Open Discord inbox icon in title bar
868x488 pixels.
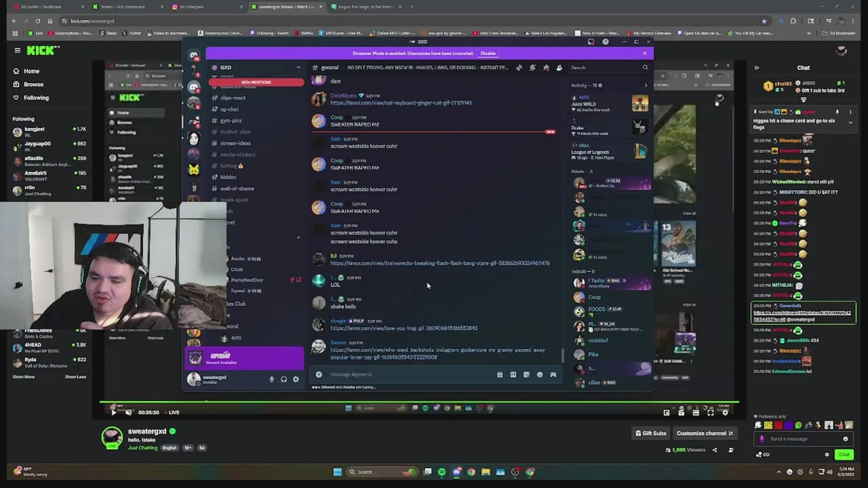click(x=591, y=42)
